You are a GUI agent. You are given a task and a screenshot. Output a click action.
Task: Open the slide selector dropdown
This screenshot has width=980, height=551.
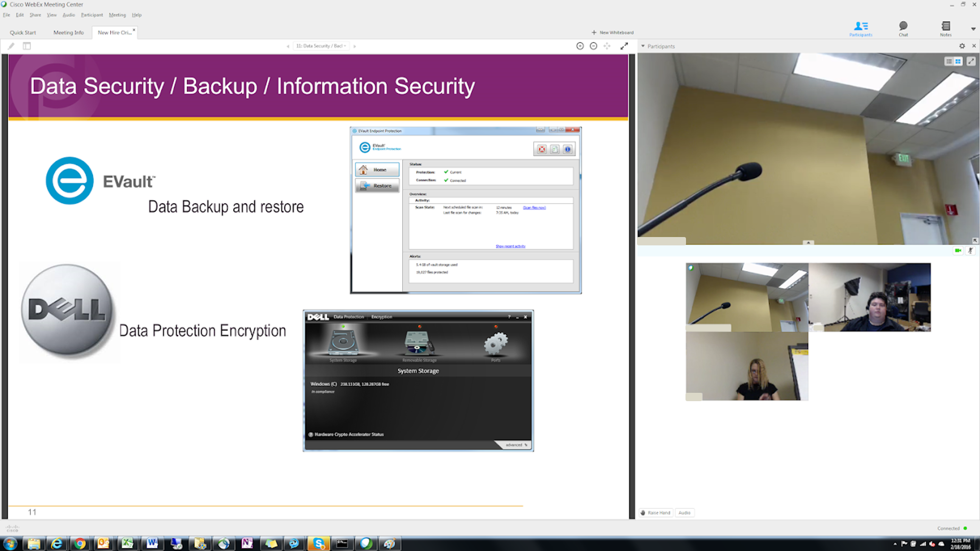[321, 46]
